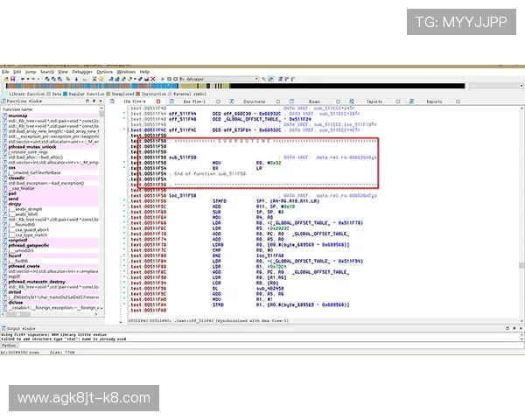The height and width of the screenshot is (420, 525).
Task: Select the 'pthread_create' function row
Action: pos(50,266)
